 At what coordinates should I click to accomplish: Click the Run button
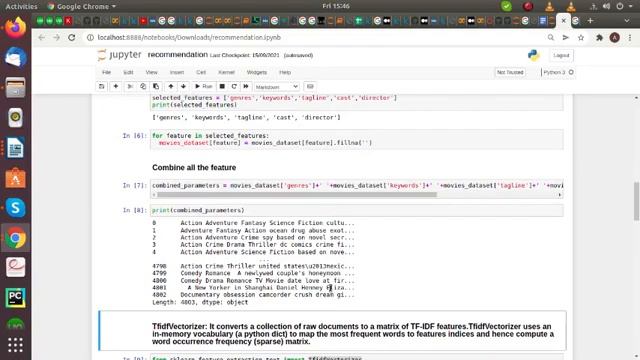(204, 87)
